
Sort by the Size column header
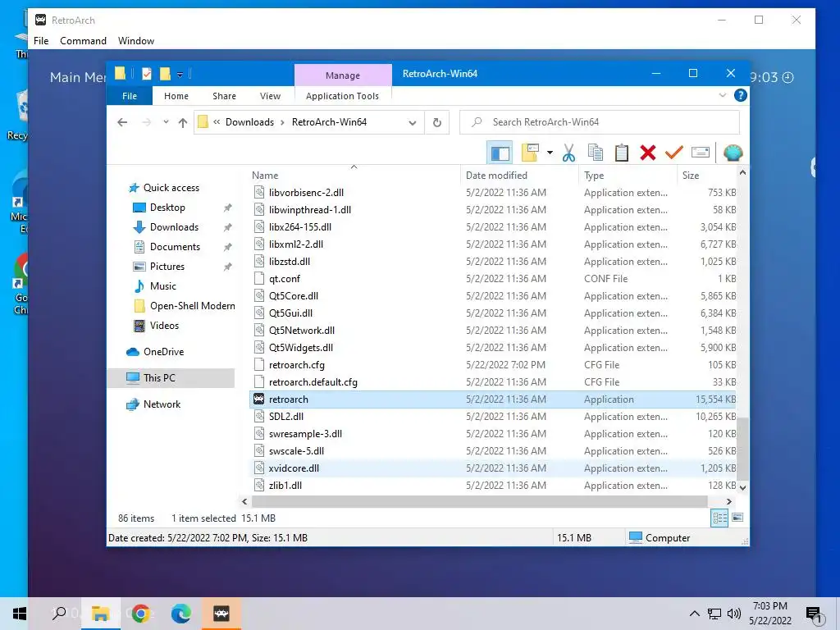(707, 176)
